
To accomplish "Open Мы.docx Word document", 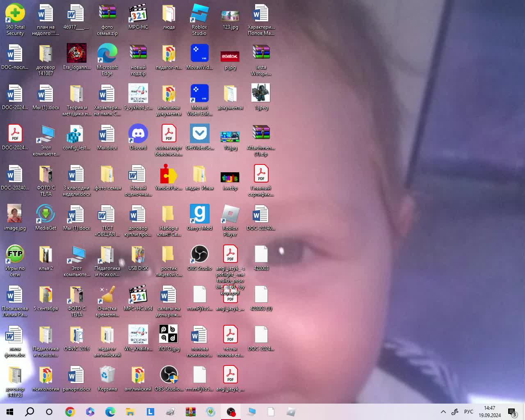I will [x=107, y=137].
